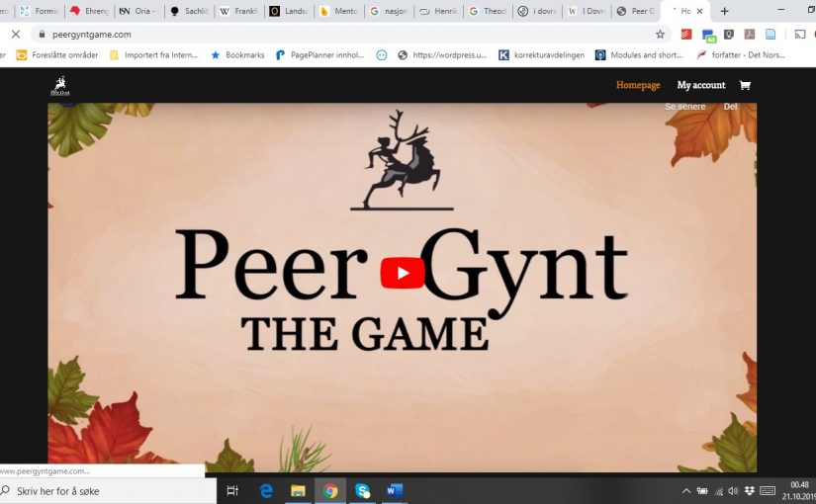The width and height of the screenshot is (816, 504).
Task: Minimize the Chrome window
Action: coord(780,10)
